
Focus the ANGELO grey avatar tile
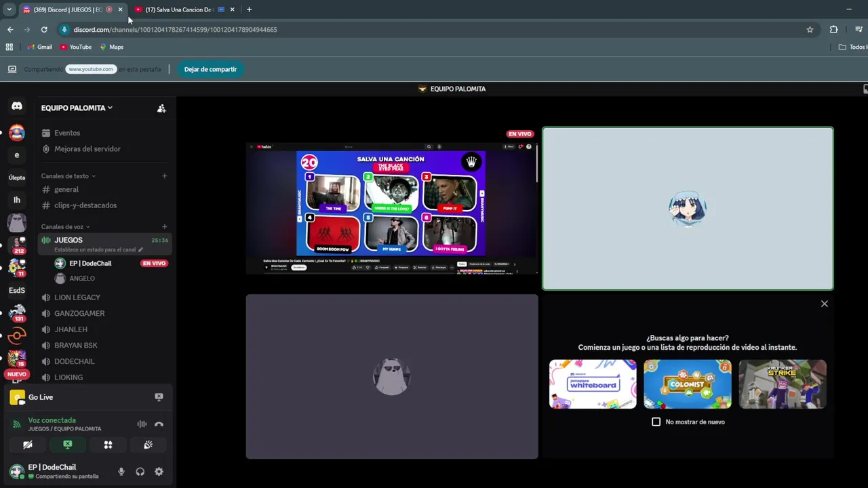click(x=392, y=376)
